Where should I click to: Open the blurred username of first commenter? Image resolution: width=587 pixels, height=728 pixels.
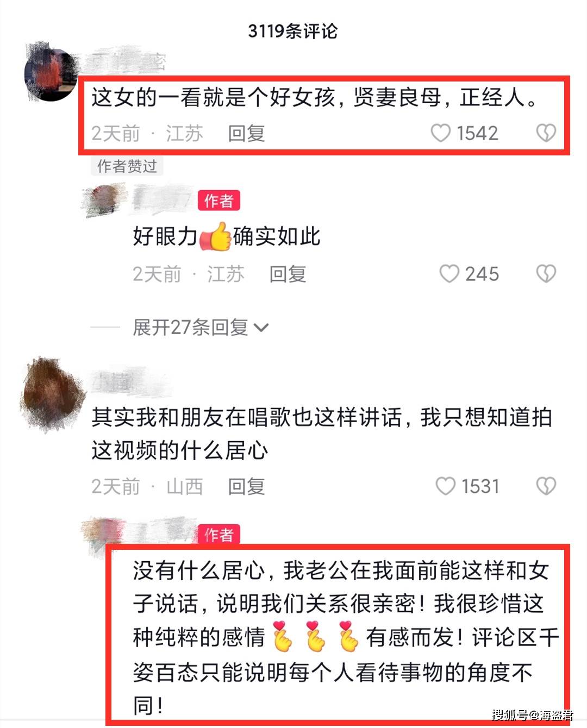(x=127, y=62)
